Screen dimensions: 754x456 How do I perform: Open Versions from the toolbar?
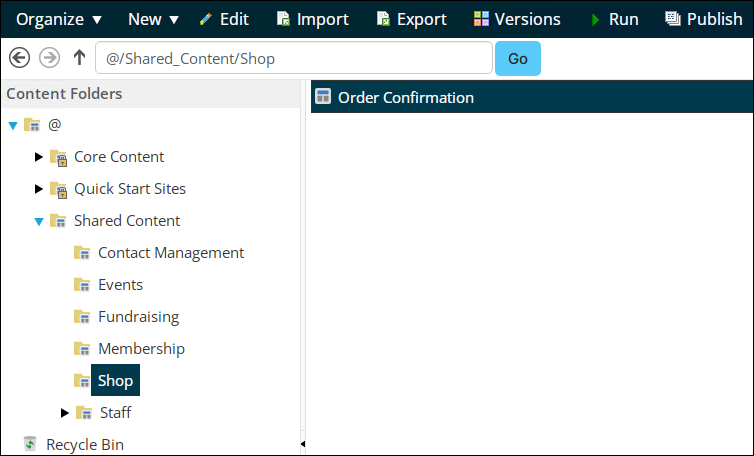click(x=517, y=19)
